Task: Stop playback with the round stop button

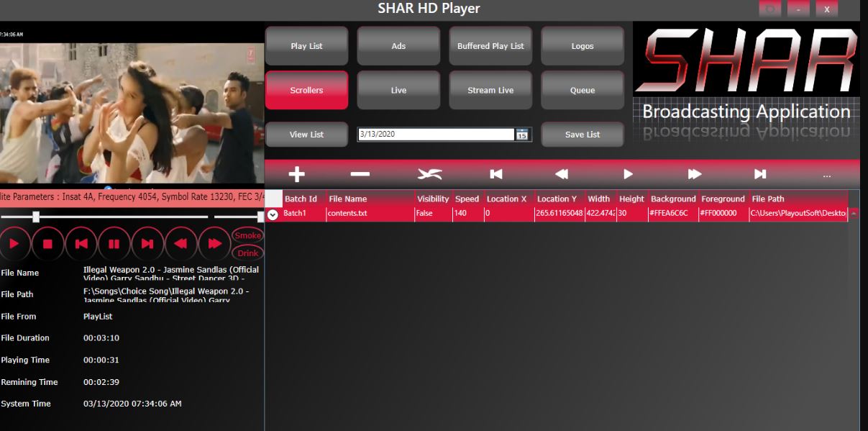Action: click(x=47, y=244)
